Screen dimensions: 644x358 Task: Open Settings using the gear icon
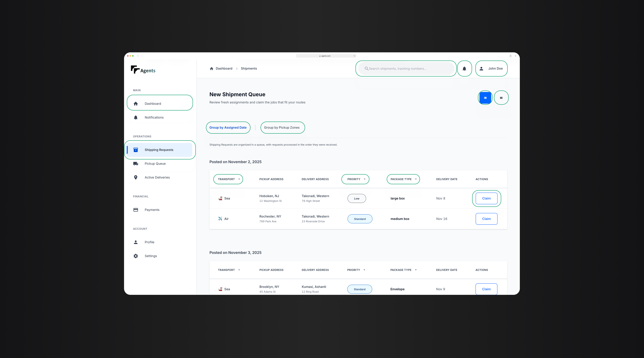click(x=136, y=256)
